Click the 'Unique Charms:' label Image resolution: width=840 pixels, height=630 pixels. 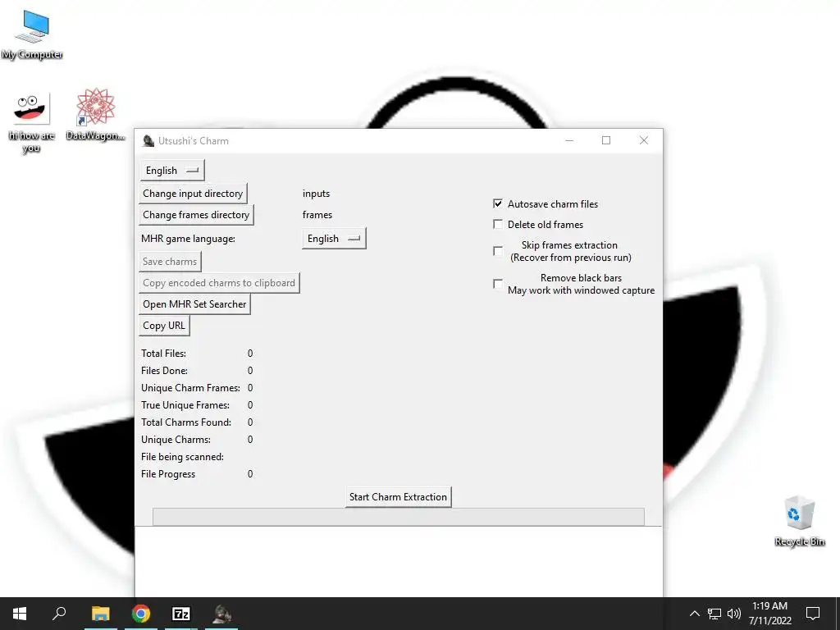click(x=176, y=440)
